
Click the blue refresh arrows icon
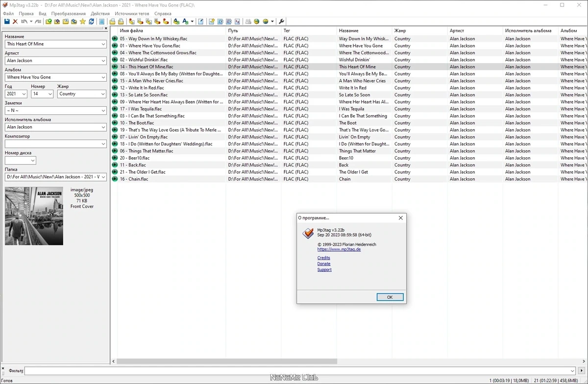click(91, 22)
